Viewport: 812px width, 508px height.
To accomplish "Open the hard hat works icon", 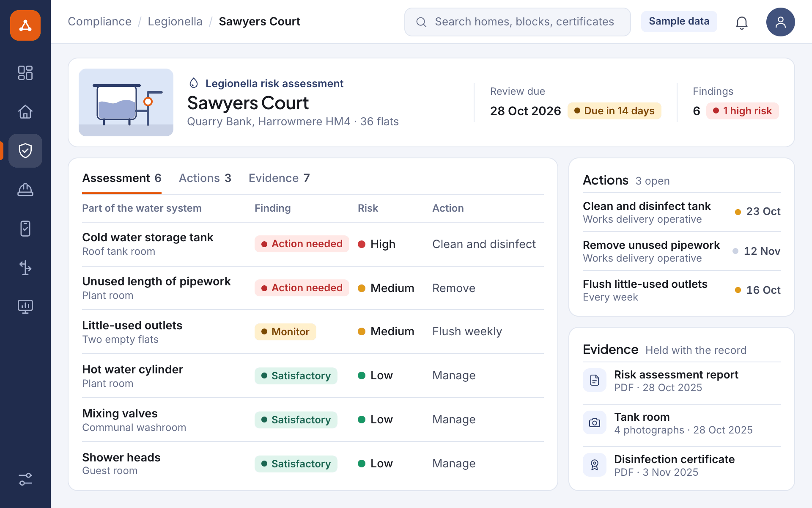I will [25, 190].
